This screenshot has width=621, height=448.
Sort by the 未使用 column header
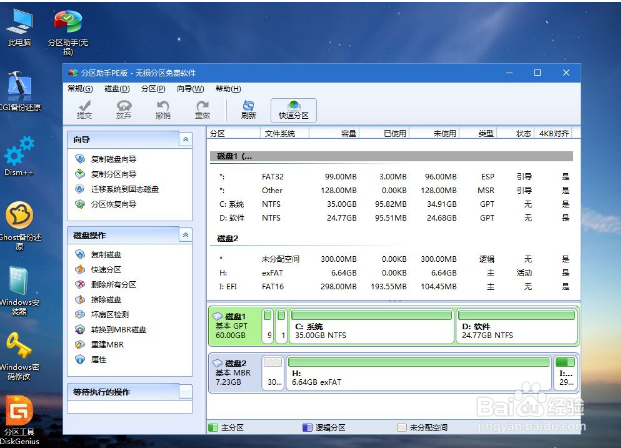coord(434,133)
